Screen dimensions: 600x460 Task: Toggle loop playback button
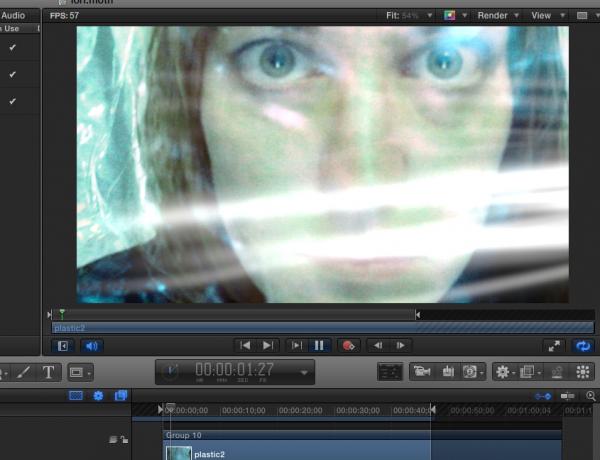[582, 346]
